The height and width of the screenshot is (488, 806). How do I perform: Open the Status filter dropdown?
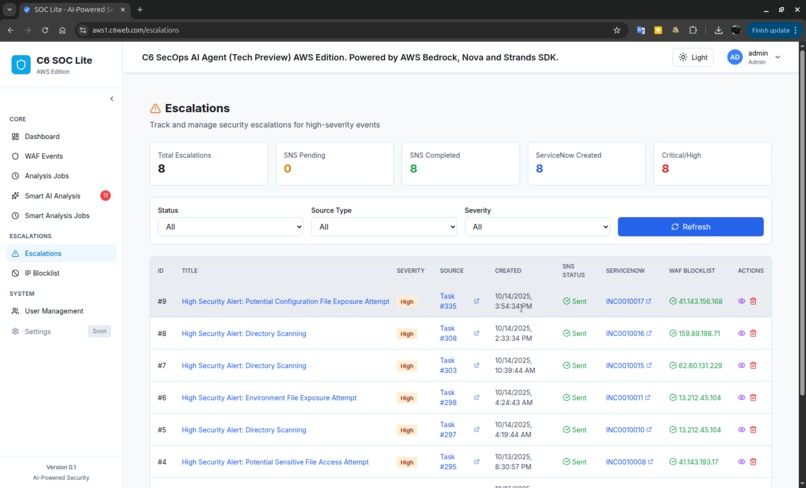click(230, 227)
